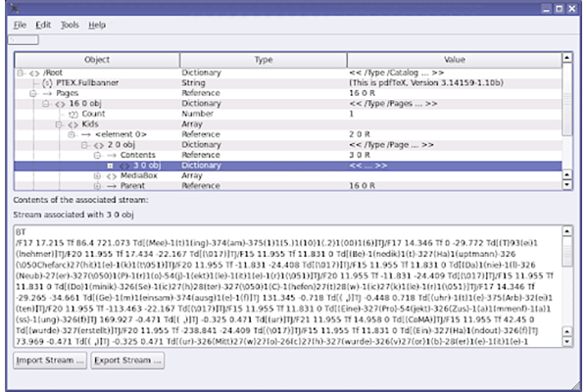The width and height of the screenshot is (588, 392).
Task: Open the Edit menu
Action: (44, 24)
